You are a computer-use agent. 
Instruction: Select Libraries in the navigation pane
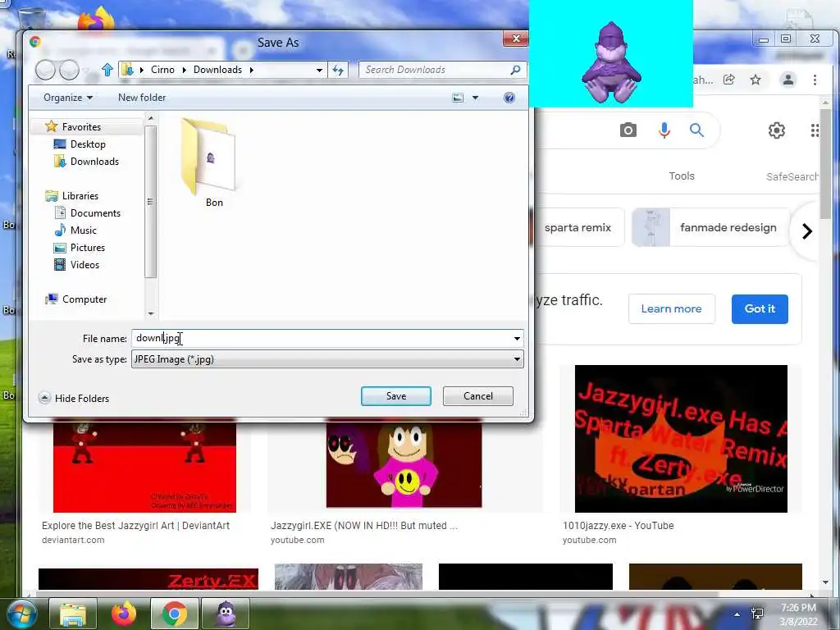pos(80,196)
